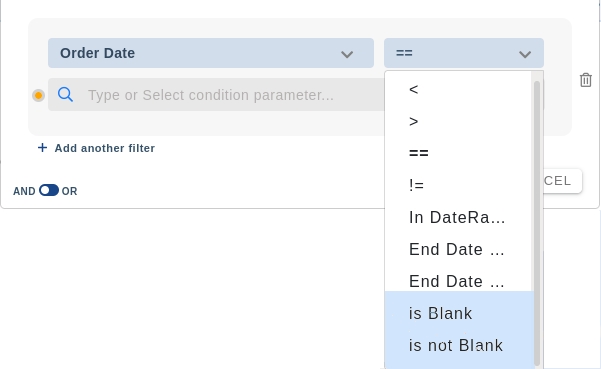Open the Order Date field dropdown
The image size is (601, 369).
click(x=211, y=53)
